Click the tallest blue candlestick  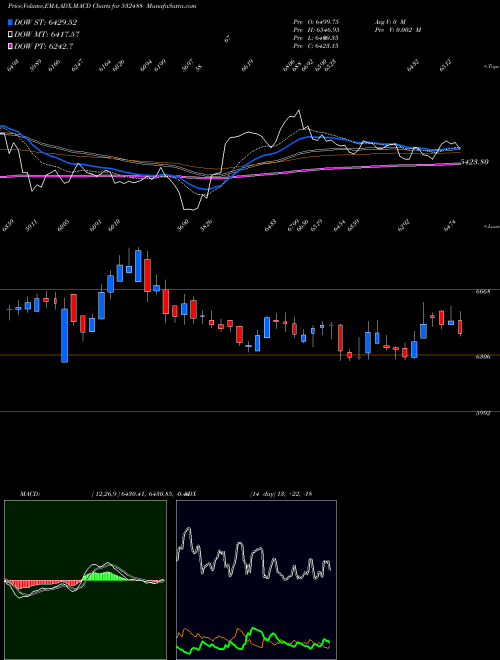click(64, 335)
